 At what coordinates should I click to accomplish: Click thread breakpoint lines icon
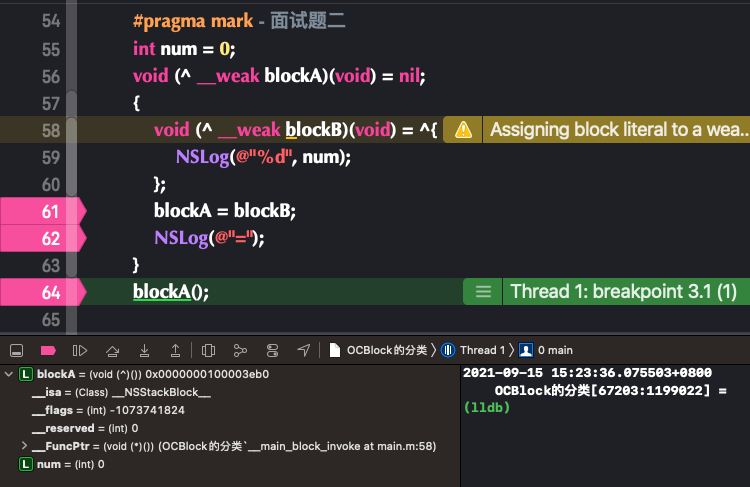click(x=483, y=292)
